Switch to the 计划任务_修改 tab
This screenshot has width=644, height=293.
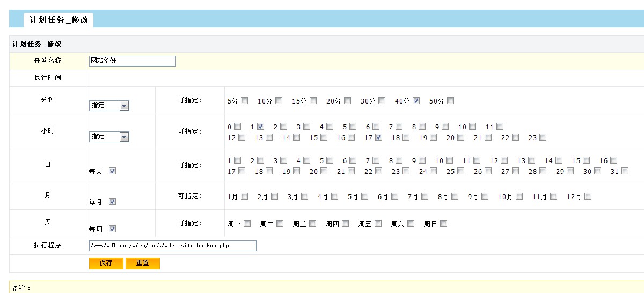pos(59,20)
